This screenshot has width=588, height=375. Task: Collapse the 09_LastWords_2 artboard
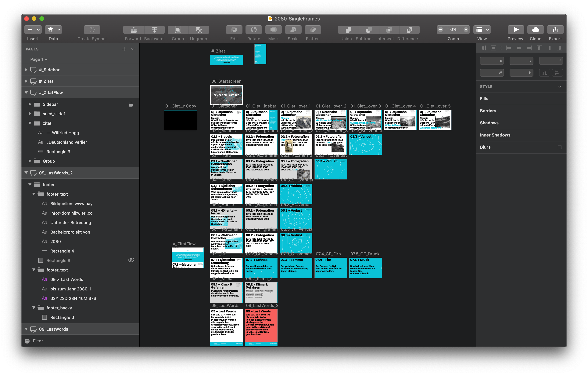coord(26,173)
